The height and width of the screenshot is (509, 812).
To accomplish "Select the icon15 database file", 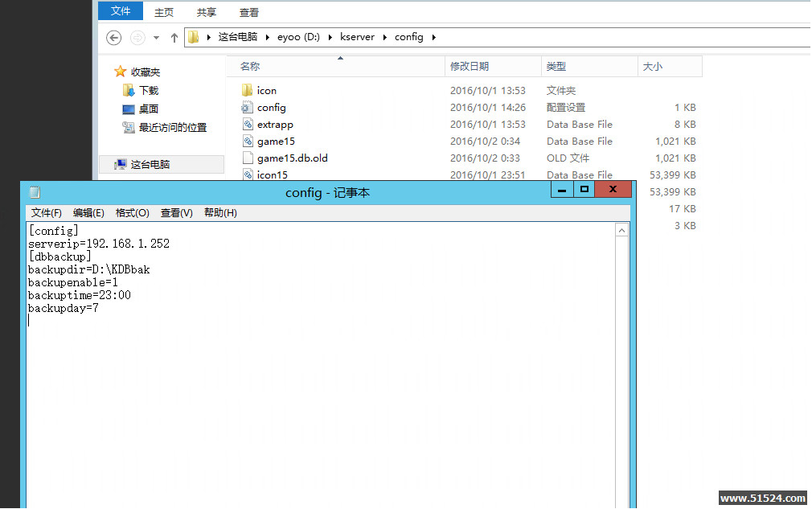I will point(270,174).
